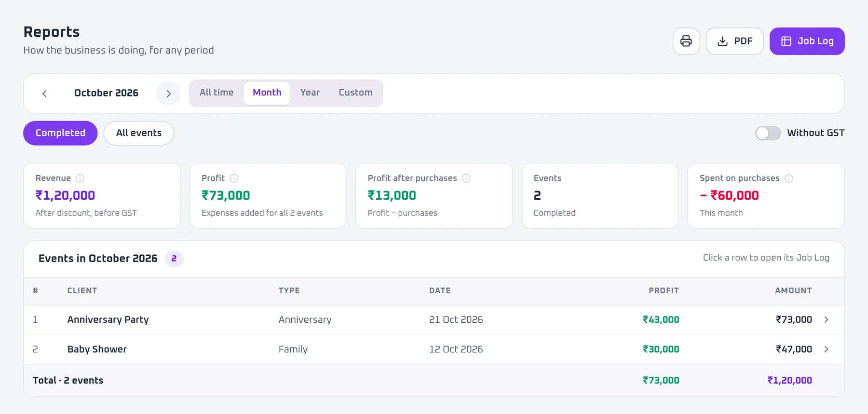The height and width of the screenshot is (414, 868).
Task: Click the Anniversary Party client name
Action: click(x=108, y=320)
